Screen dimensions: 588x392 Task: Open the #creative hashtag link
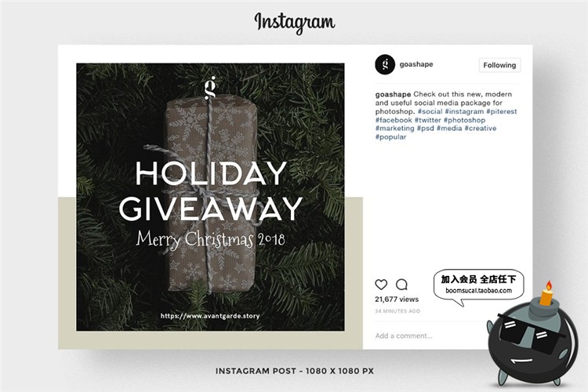481,129
